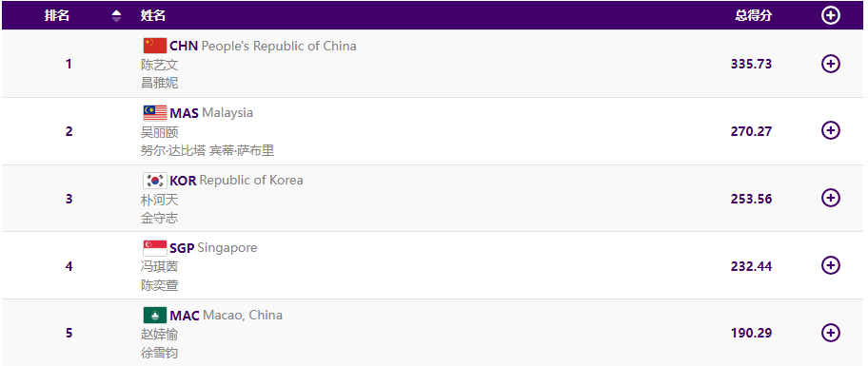Click the China flag icon
The width and height of the screenshot is (868, 366).
pyautogui.click(x=155, y=46)
